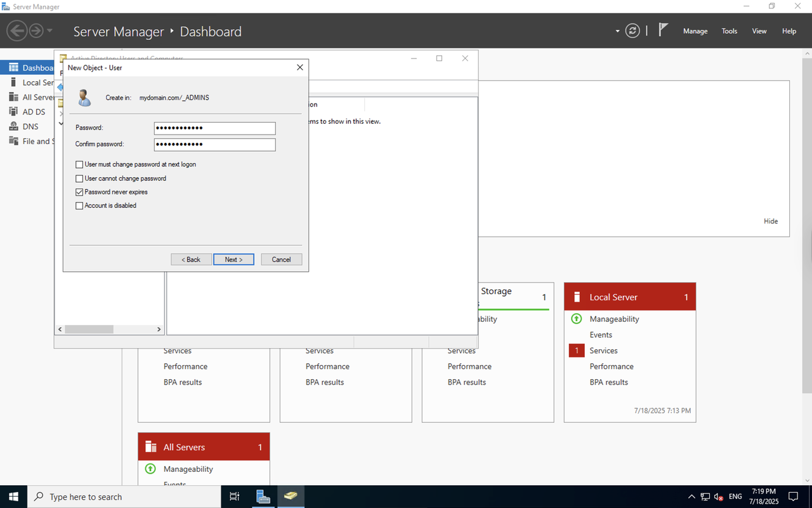The height and width of the screenshot is (508, 812).
Task: Navigate forward in Server Manager
Action: [x=36, y=30]
